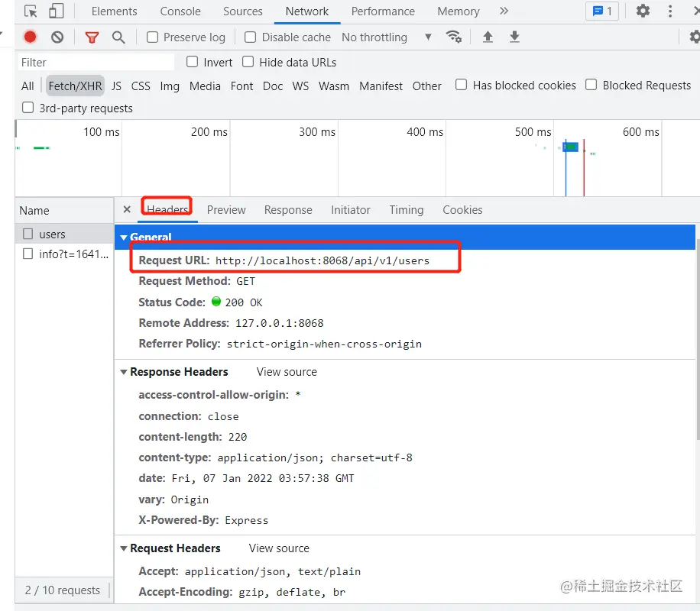
Task: View source of Request Headers
Action: click(279, 548)
